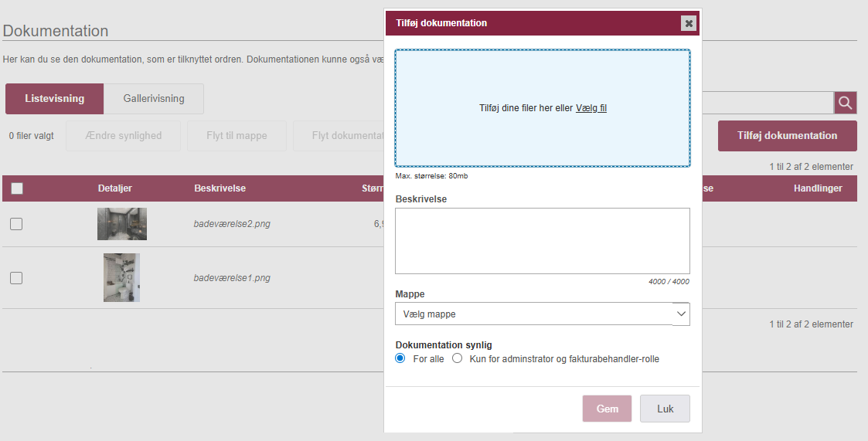
Task: Close the Tilføj dokumentation dialog
Action: click(x=689, y=23)
